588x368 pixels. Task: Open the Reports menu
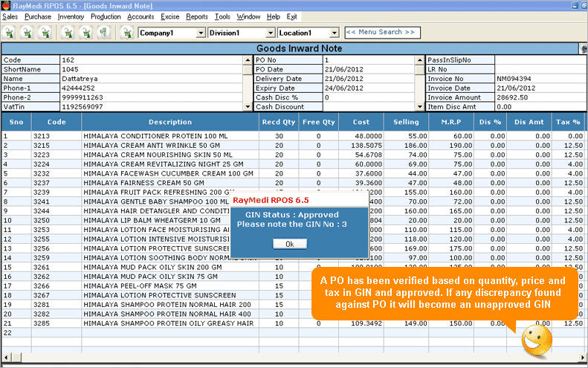(x=197, y=16)
